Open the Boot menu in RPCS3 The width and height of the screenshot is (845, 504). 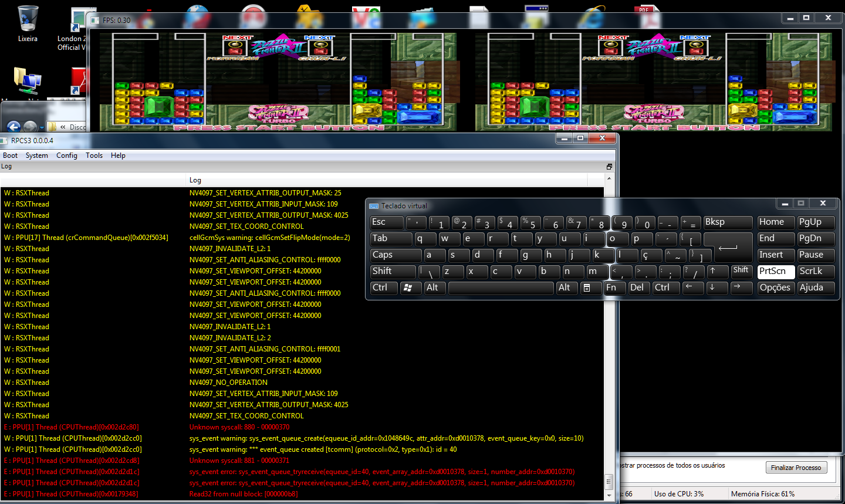point(10,155)
